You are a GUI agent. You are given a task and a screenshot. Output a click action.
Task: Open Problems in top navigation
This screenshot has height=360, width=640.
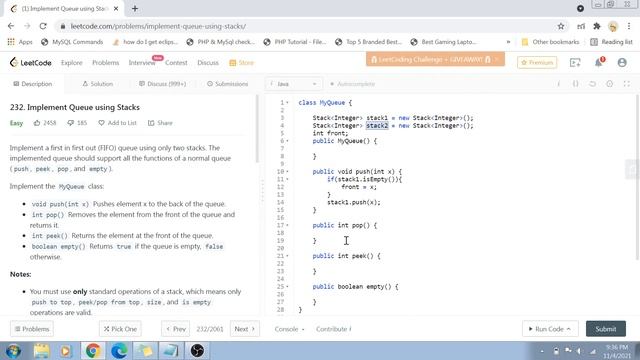[x=105, y=62]
